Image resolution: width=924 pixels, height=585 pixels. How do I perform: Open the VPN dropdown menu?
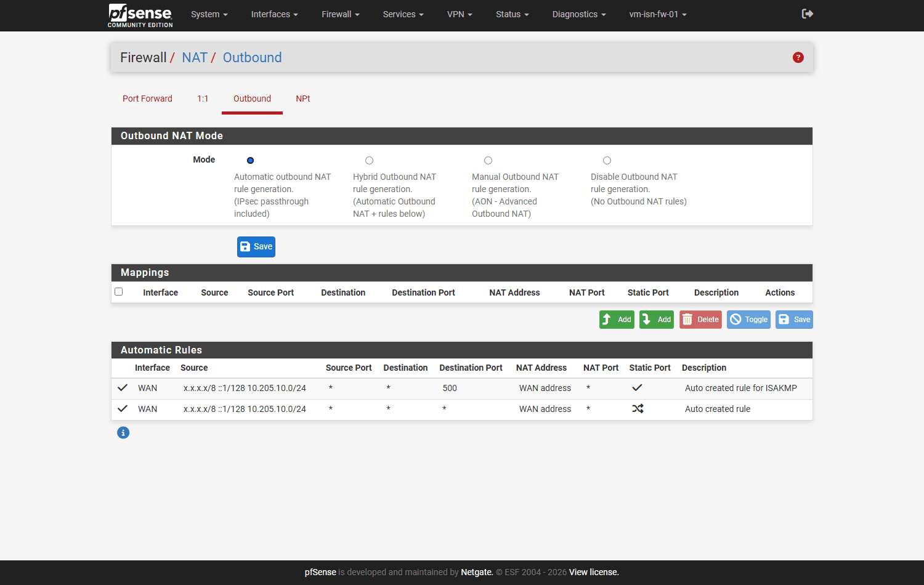460,14
